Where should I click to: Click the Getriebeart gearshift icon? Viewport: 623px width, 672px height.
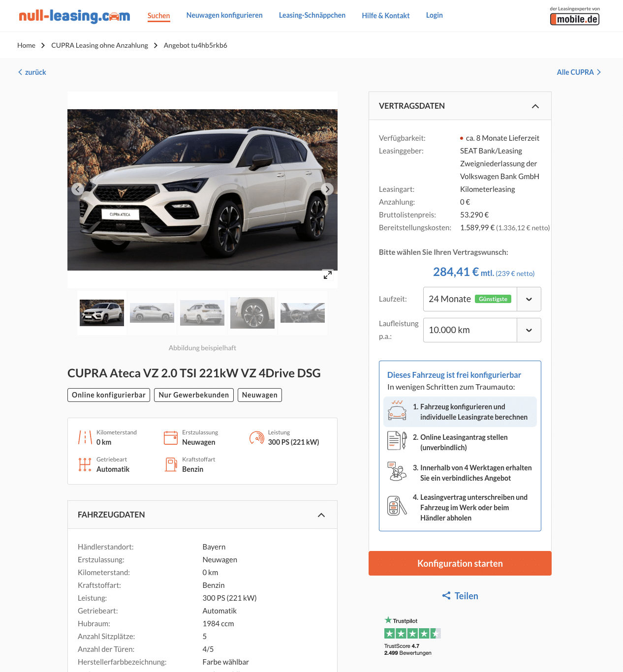coord(85,464)
